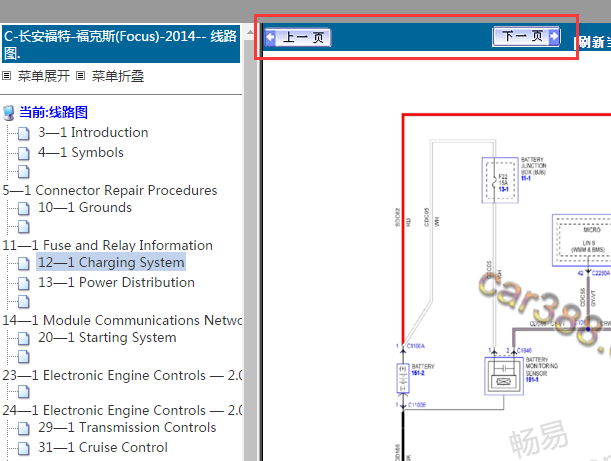Click the C2280A connector label
Image resolution: width=611 pixels, height=461 pixels.
[601, 273]
